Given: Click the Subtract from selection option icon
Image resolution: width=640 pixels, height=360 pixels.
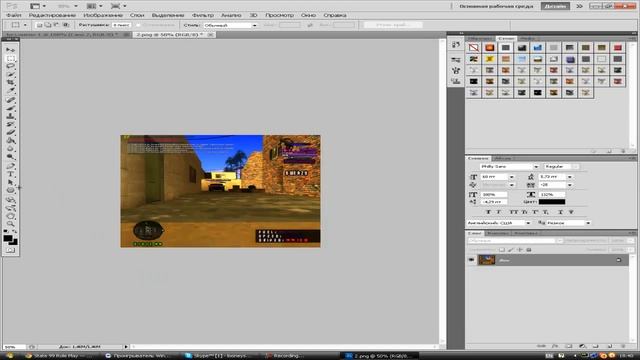Looking at the screenshot, I should point(56,25).
